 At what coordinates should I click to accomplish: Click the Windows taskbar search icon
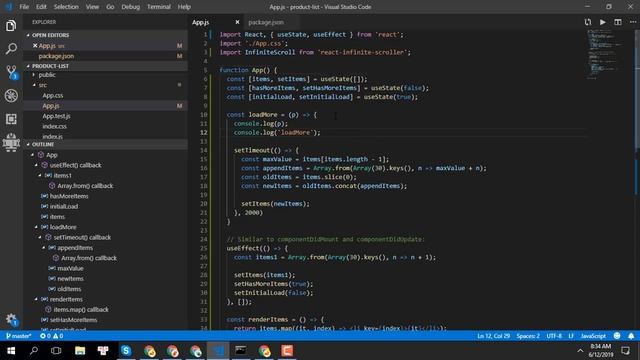click(34, 351)
